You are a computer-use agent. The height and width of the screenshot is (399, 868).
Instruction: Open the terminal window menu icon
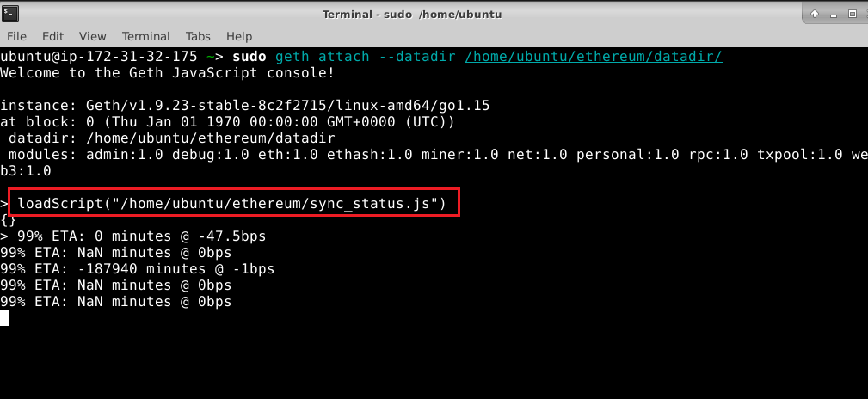point(10,14)
